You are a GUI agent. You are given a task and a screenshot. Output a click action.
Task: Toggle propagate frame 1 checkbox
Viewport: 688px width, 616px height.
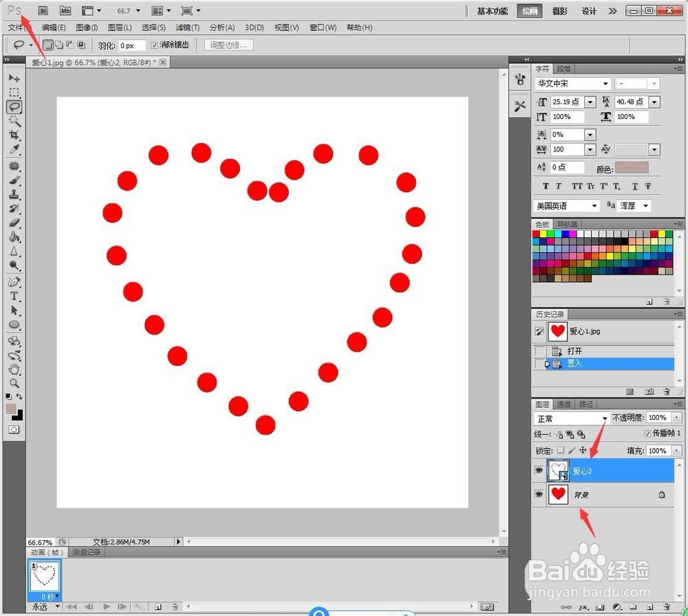pyautogui.click(x=647, y=434)
